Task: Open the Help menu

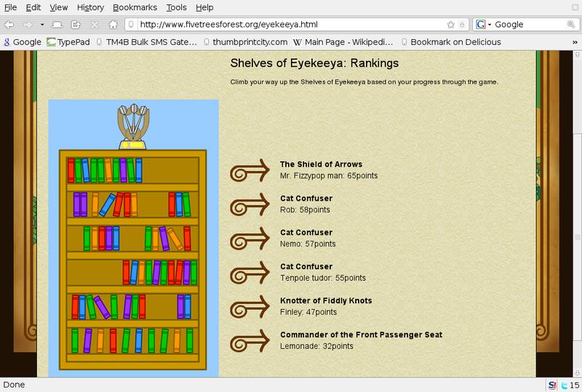Action: pos(204,7)
